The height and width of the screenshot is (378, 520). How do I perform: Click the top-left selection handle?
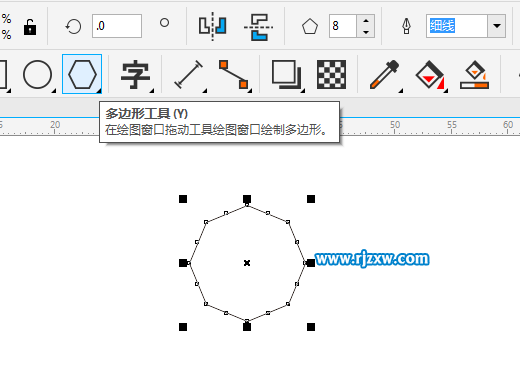click(183, 199)
